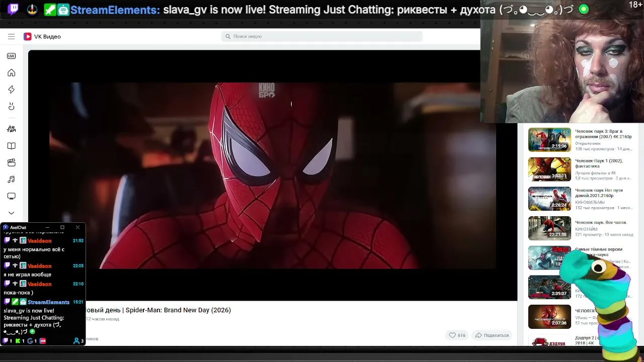
Task: Click Vaeideon username at 22:10 in AxelChat
Action: coord(39,284)
